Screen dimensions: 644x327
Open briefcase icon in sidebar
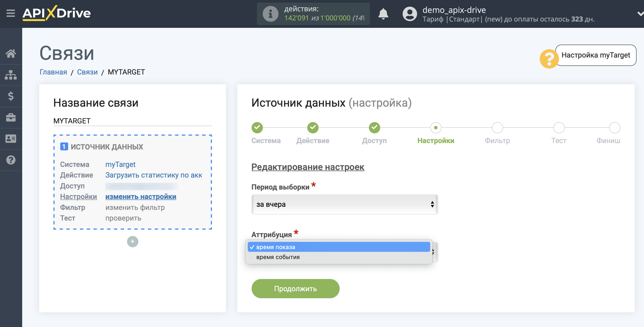point(11,117)
